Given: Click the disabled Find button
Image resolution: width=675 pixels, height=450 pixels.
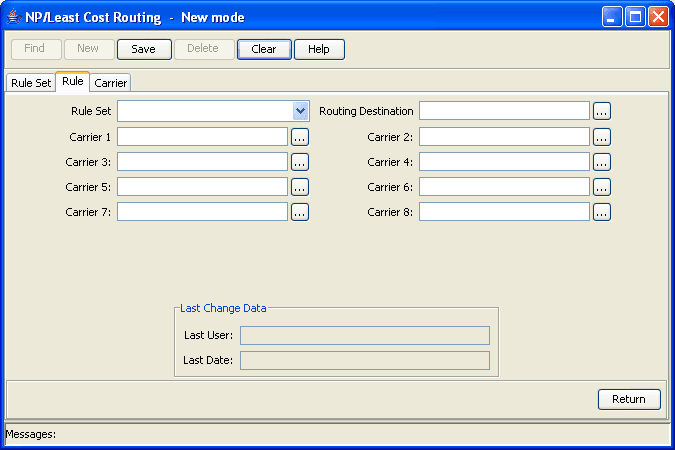Looking at the screenshot, I should click(x=36, y=49).
